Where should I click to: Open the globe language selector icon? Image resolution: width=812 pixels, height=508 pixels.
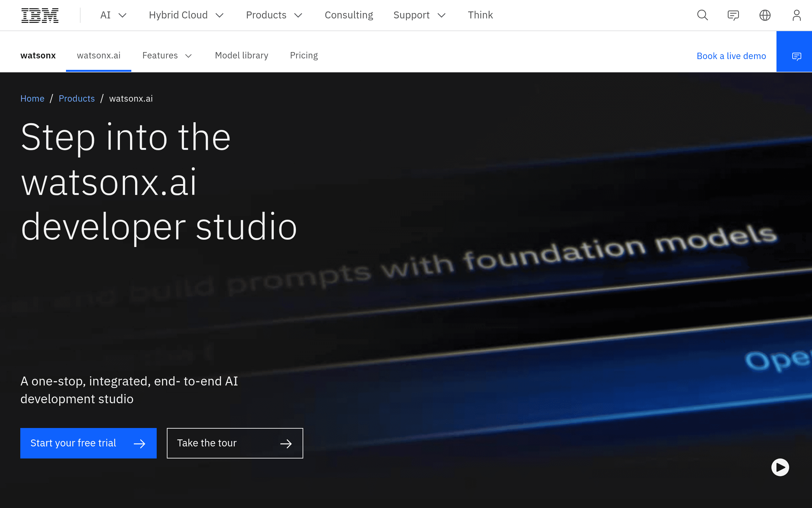pyautogui.click(x=765, y=15)
